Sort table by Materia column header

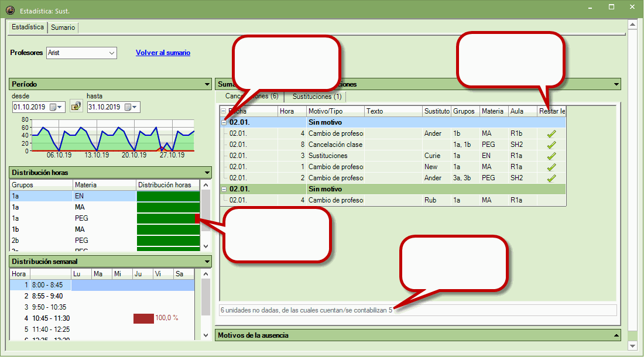click(x=494, y=111)
